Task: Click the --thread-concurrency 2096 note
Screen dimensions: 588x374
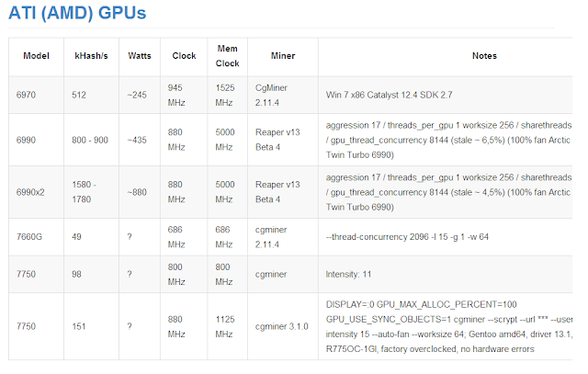Action: click(407, 237)
